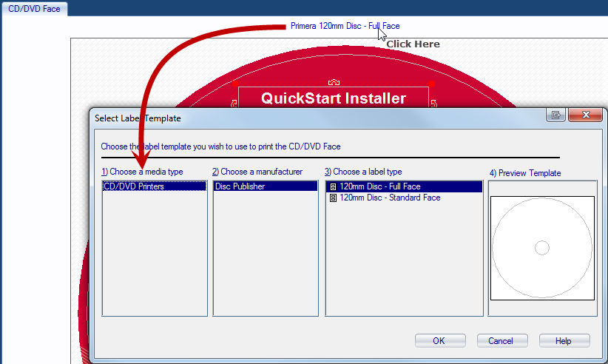Select Disc Publisher manufacturer
The height and width of the screenshot is (364, 608).
266,186
